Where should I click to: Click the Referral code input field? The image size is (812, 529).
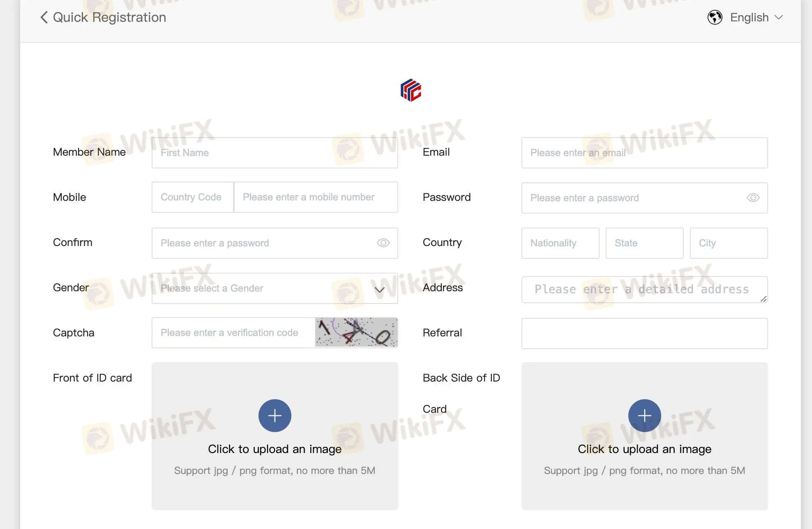coord(644,332)
